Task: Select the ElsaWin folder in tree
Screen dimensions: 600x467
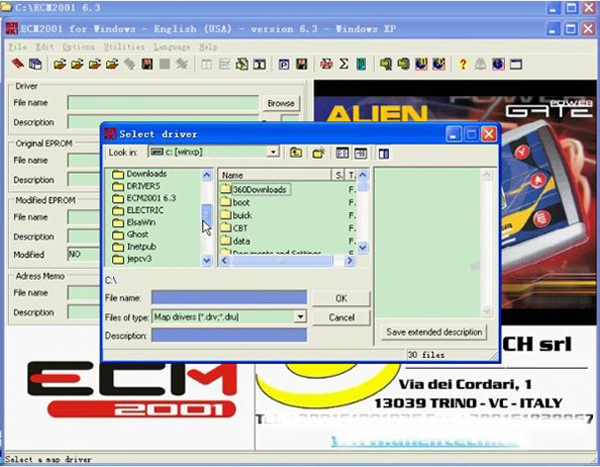Action: click(x=134, y=223)
